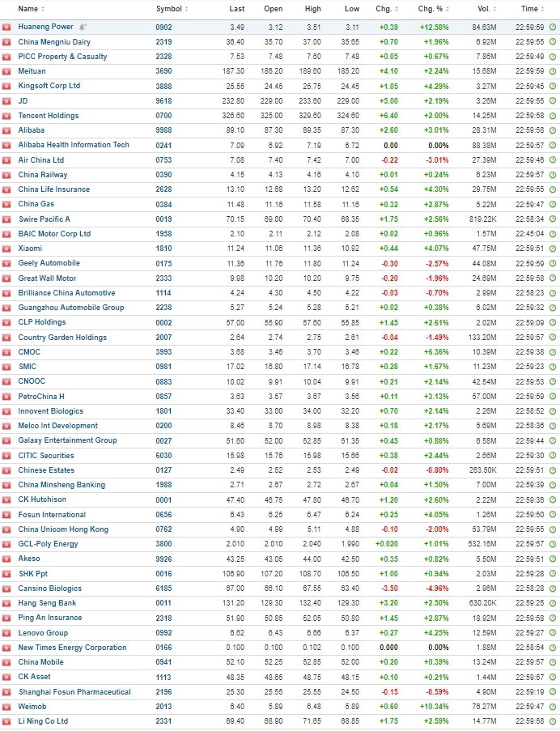The image size is (560, 731).
Task: Click the clock status icon in Weimob row
Action: (553, 706)
